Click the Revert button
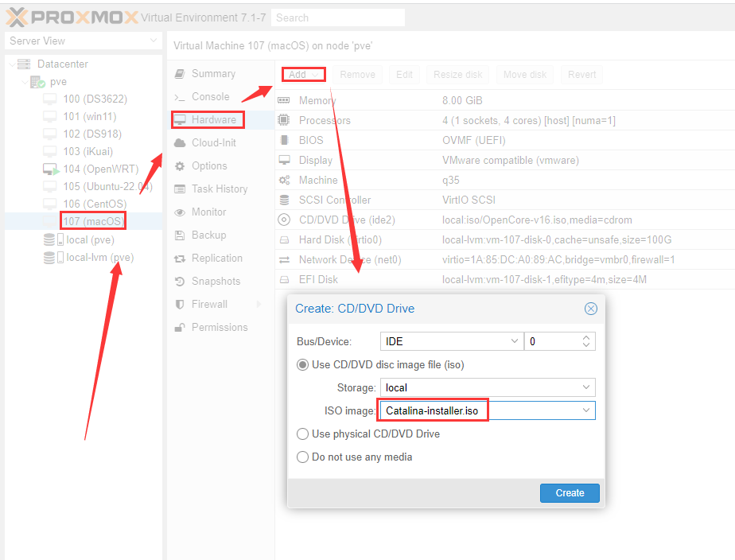This screenshot has height=560, width=735. tap(581, 75)
